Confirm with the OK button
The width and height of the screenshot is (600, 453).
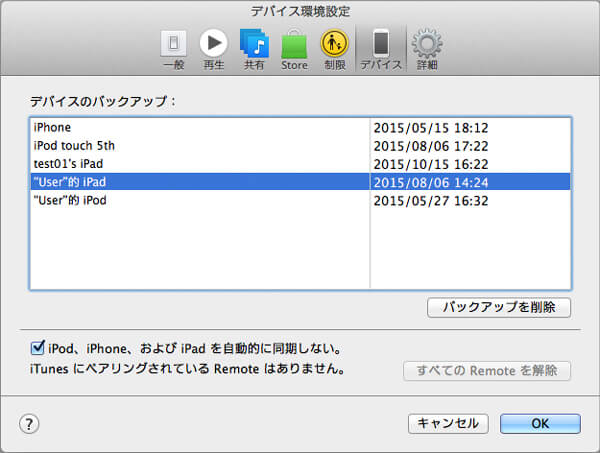540,424
